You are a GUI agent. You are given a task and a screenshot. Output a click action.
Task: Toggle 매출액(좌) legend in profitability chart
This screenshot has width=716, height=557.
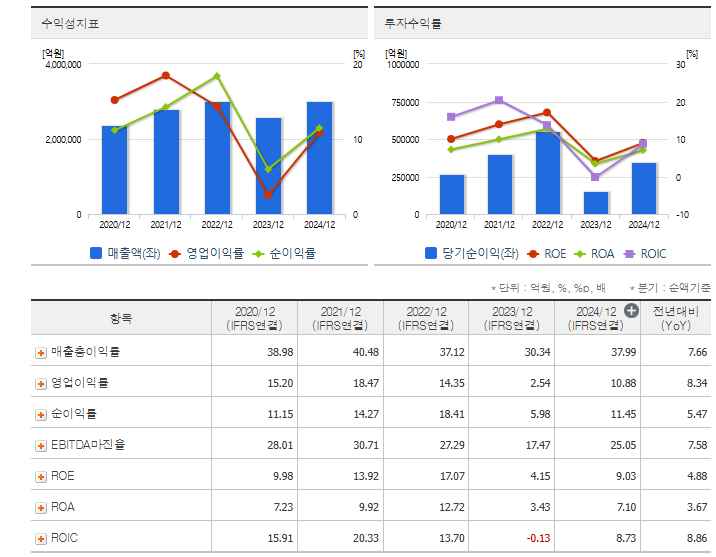click(125, 253)
